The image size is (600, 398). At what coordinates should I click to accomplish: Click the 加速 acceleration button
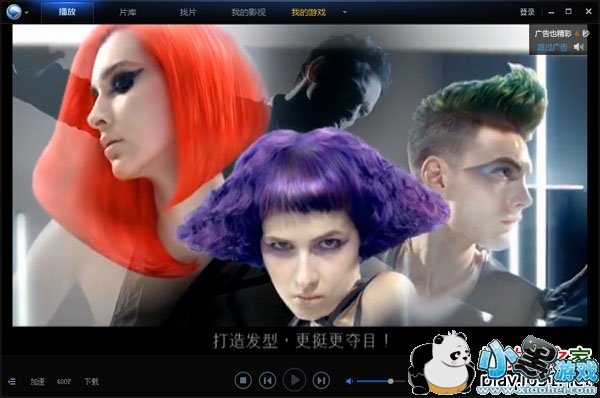pyautogui.click(x=38, y=382)
